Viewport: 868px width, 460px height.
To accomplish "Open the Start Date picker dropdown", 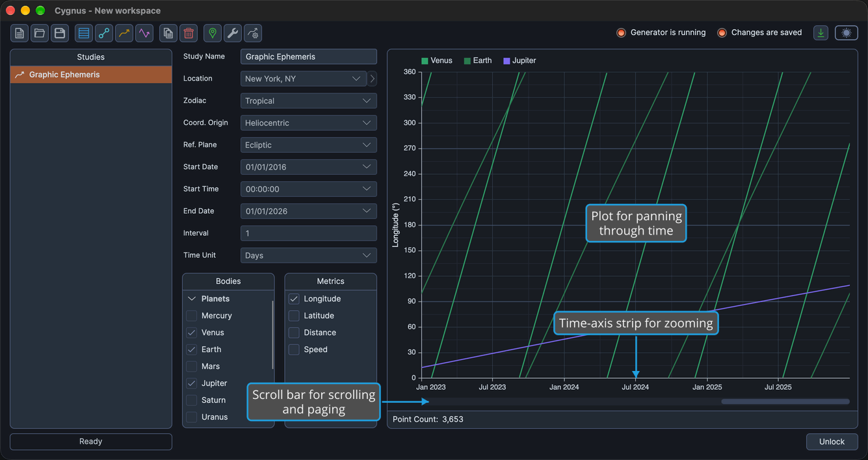I will coord(309,167).
